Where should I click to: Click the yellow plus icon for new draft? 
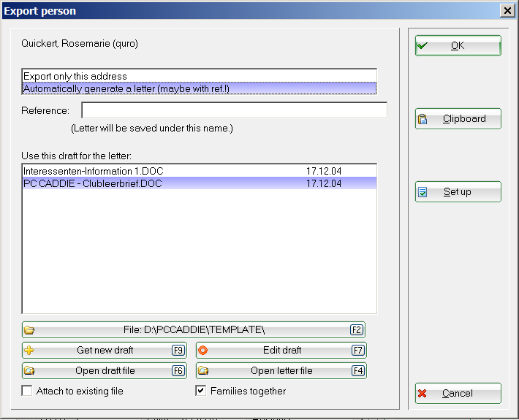29,351
